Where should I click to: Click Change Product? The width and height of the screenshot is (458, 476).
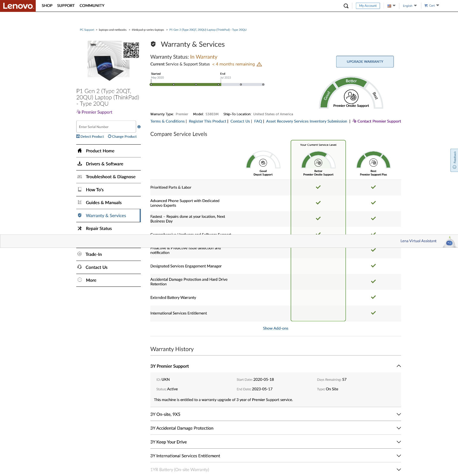[122, 137]
